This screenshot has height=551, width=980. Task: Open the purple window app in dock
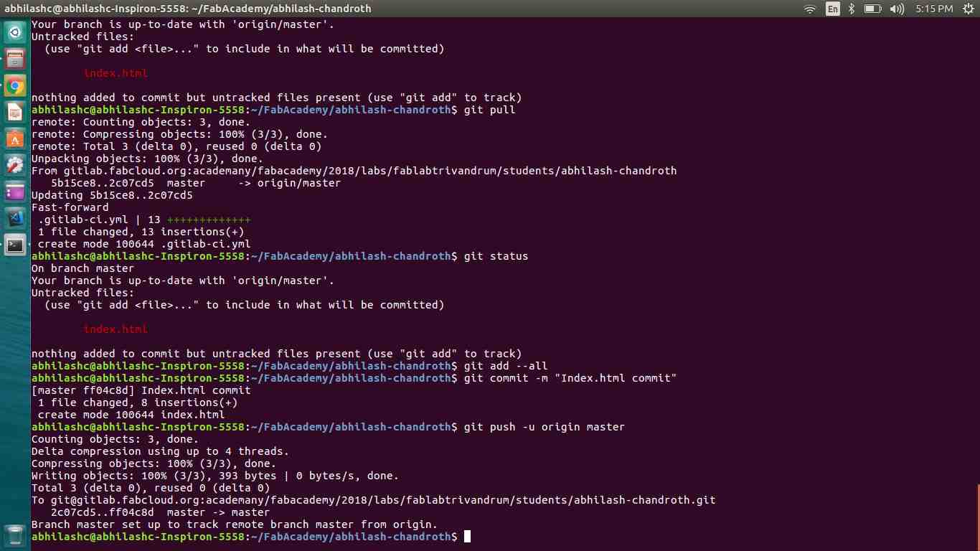click(15, 192)
